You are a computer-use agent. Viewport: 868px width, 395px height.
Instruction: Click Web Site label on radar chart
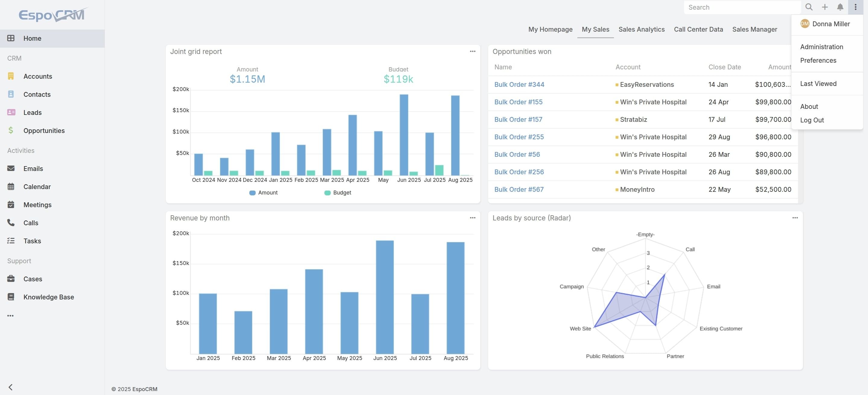(580, 328)
